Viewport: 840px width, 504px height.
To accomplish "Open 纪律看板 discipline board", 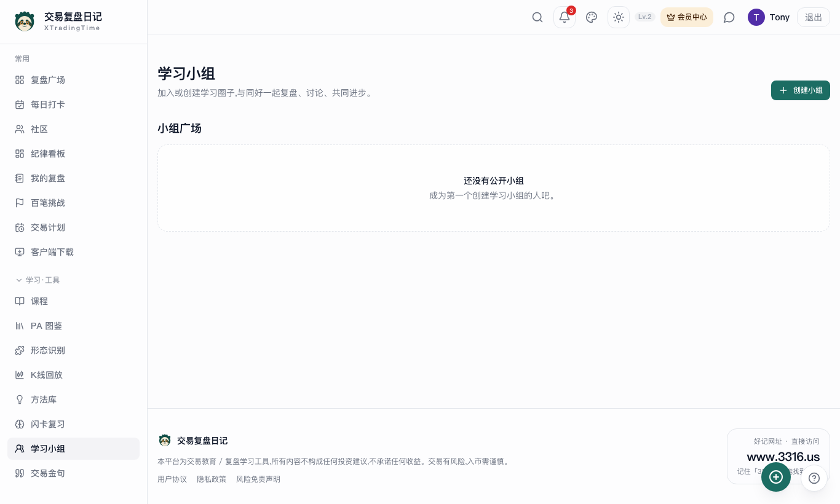I will 73,154.
